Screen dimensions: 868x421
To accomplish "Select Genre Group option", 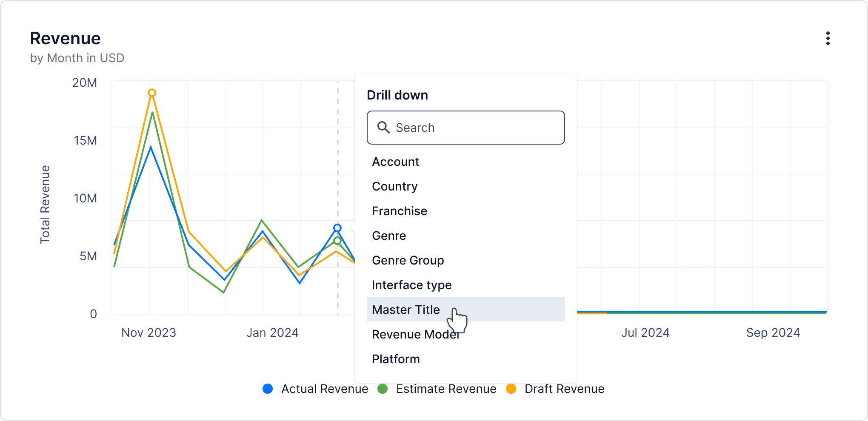I will click(408, 260).
